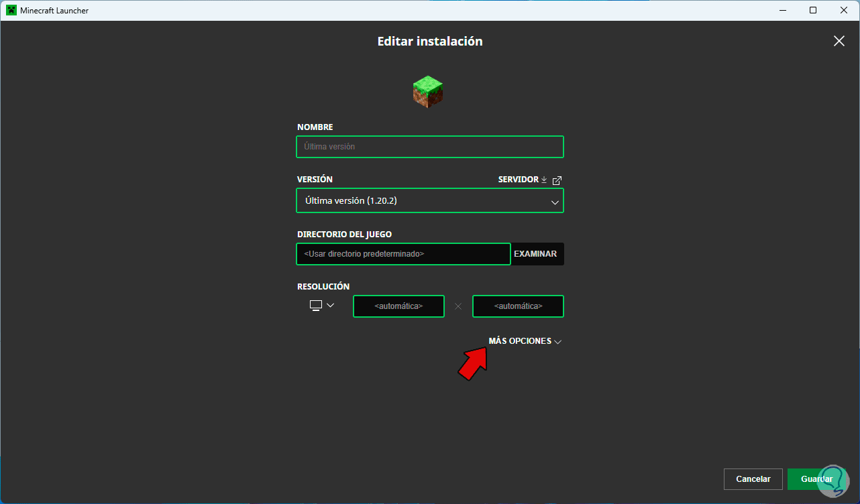Click the game directory input field

403,254
